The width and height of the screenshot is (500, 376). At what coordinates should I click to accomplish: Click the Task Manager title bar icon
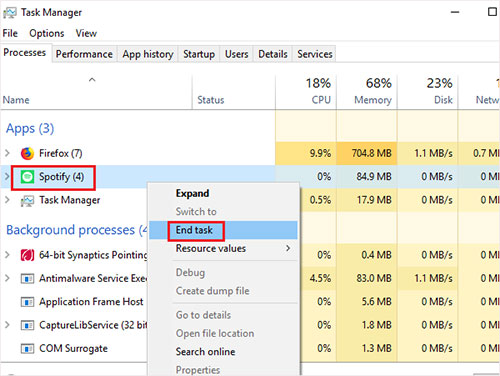pos(9,12)
